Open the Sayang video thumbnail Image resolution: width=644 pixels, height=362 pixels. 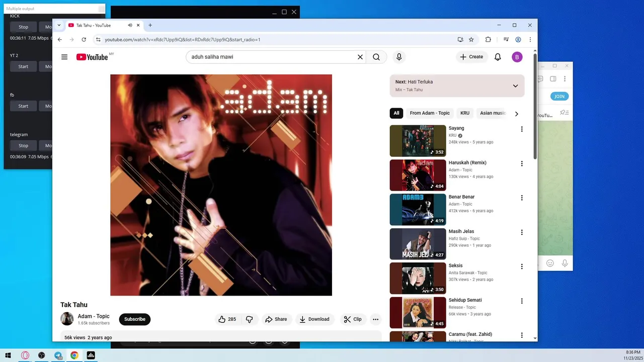tap(418, 141)
